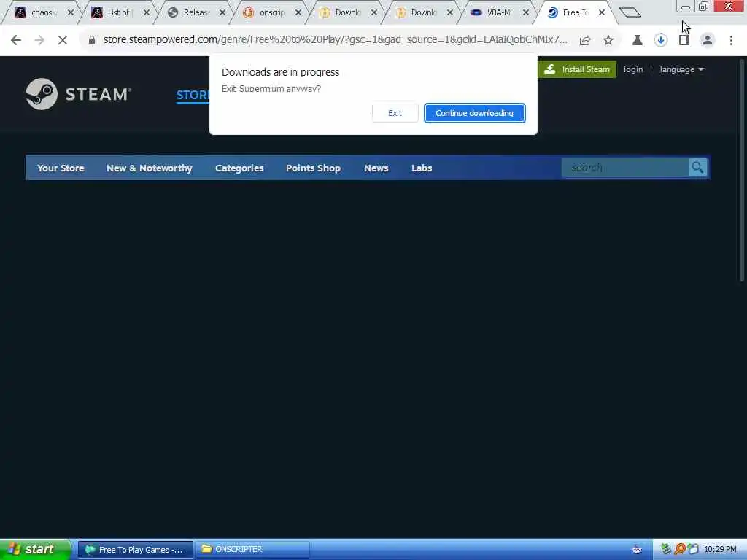Open the flask experiments icon

[638, 41]
